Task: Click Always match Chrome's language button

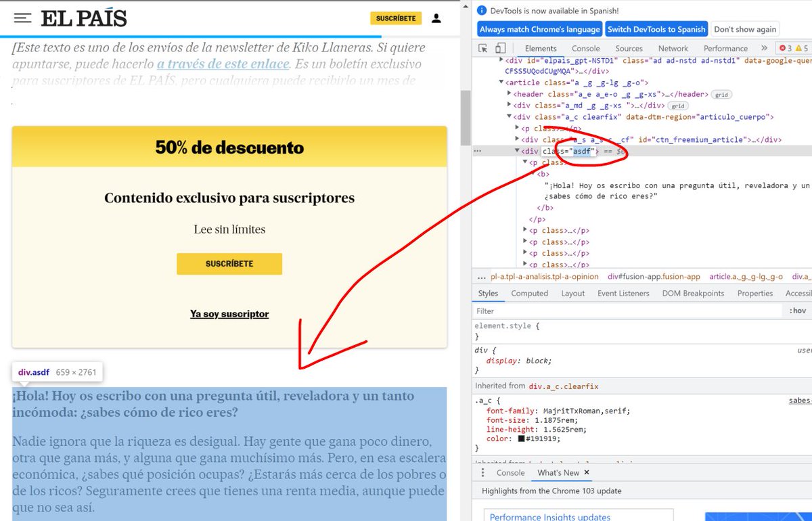Action: pyautogui.click(x=540, y=29)
